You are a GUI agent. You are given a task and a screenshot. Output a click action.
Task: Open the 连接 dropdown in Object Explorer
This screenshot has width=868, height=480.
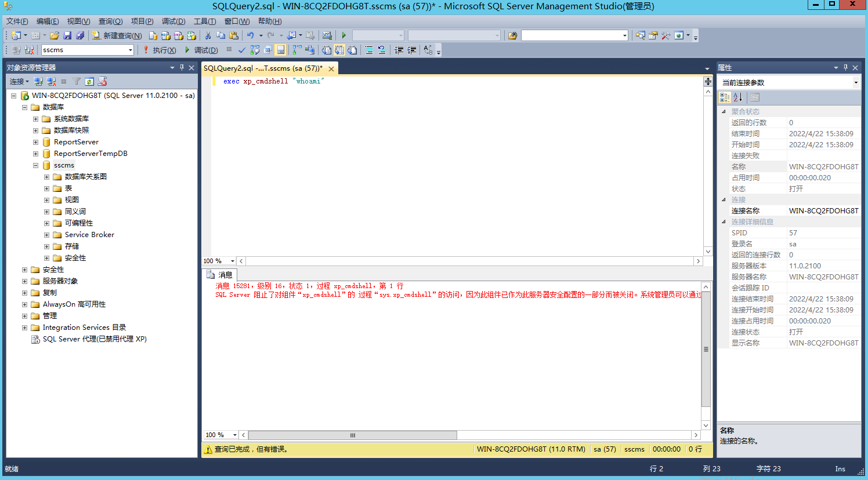tap(19, 82)
